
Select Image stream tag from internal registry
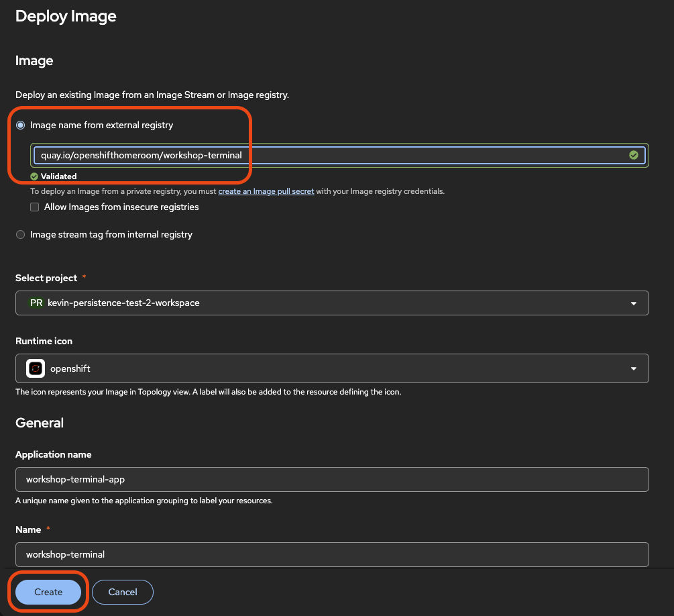pyautogui.click(x=20, y=234)
